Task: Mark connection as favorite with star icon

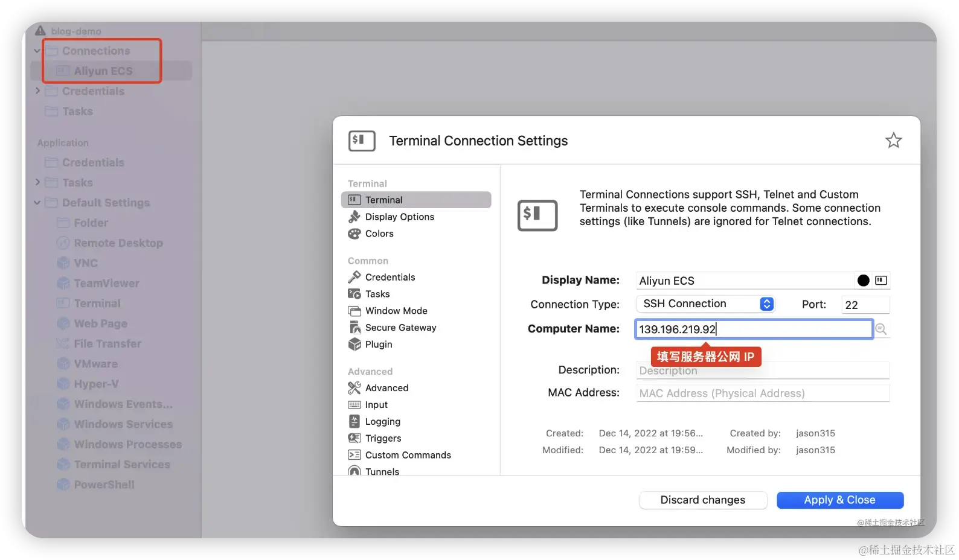Action: 893,141
